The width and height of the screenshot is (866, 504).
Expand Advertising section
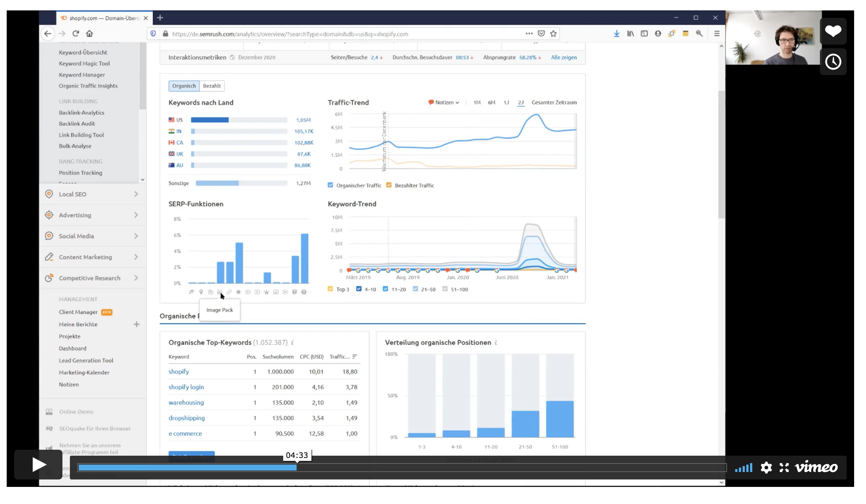[x=92, y=215]
